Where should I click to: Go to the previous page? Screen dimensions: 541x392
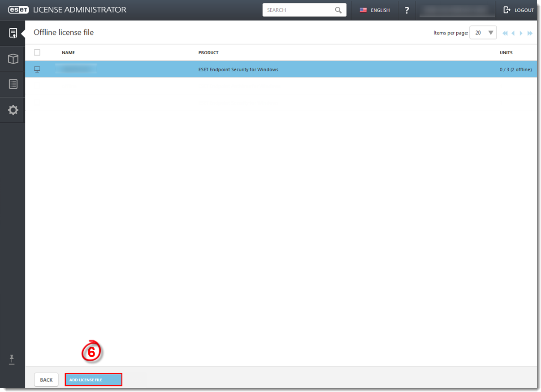[x=513, y=33]
